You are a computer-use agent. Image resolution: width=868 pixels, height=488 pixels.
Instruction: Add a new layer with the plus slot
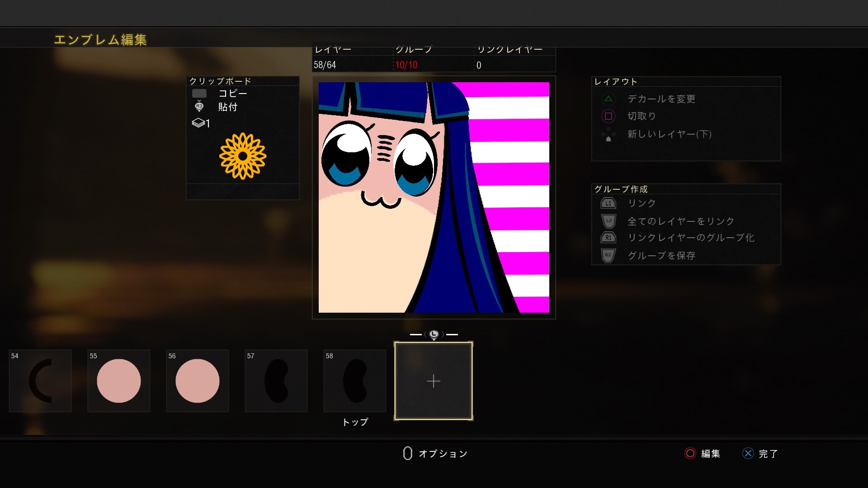click(434, 381)
